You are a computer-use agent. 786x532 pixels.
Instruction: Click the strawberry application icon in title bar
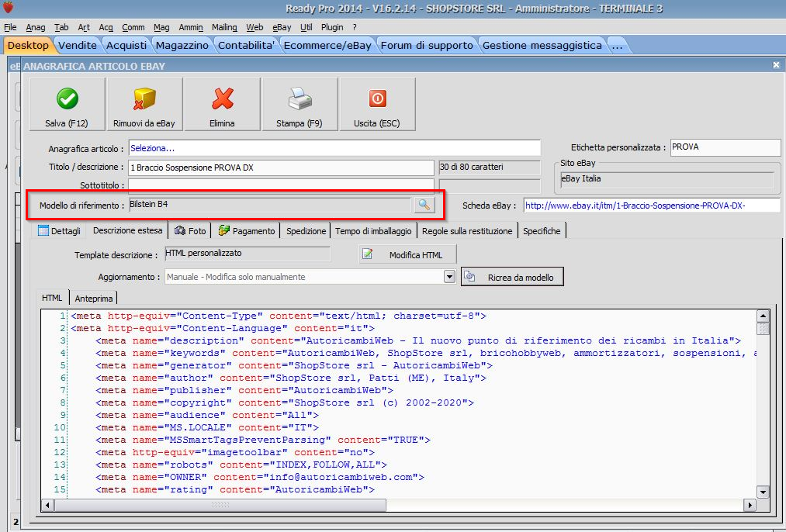(x=8, y=8)
